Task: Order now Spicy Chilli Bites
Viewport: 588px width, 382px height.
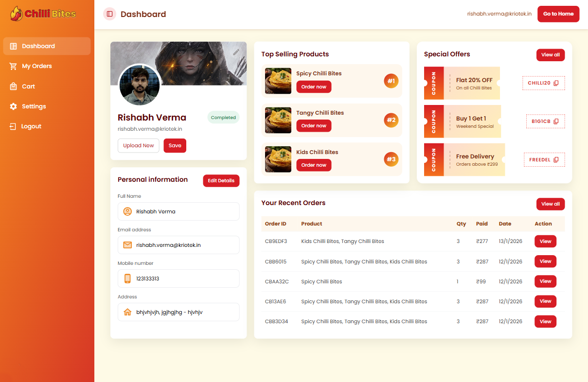Action: (x=314, y=87)
